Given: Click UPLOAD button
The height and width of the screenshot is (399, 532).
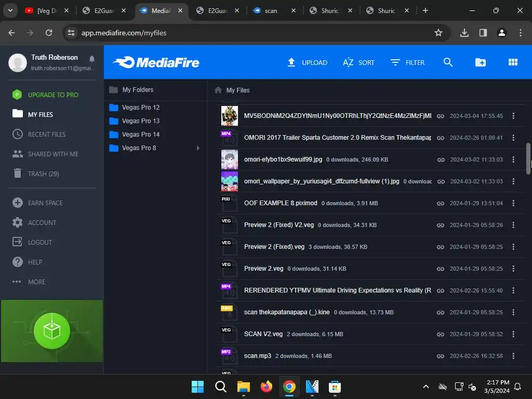Looking at the screenshot, I should click(x=308, y=62).
